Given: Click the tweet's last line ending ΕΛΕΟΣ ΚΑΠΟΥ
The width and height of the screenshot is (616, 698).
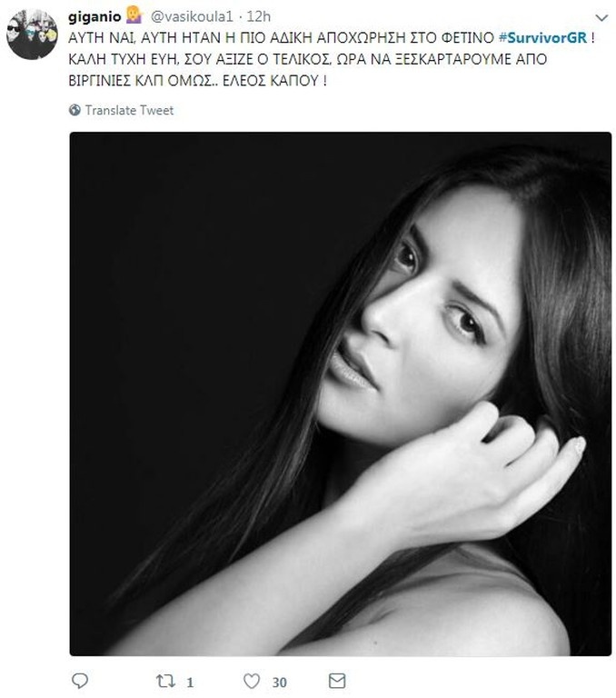Looking at the screenshot, I should click(x=198, y=81).
